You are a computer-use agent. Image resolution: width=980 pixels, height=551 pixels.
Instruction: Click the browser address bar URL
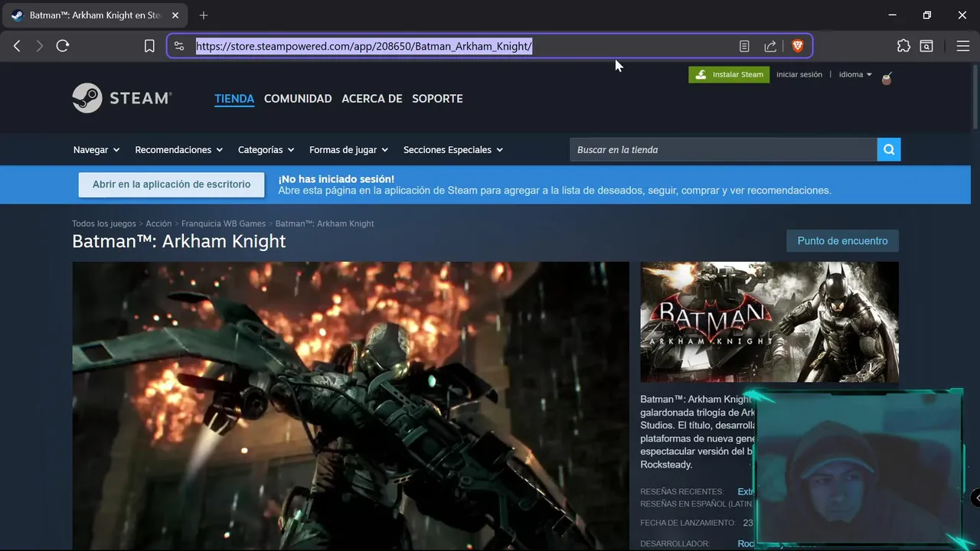pos(364,46)
